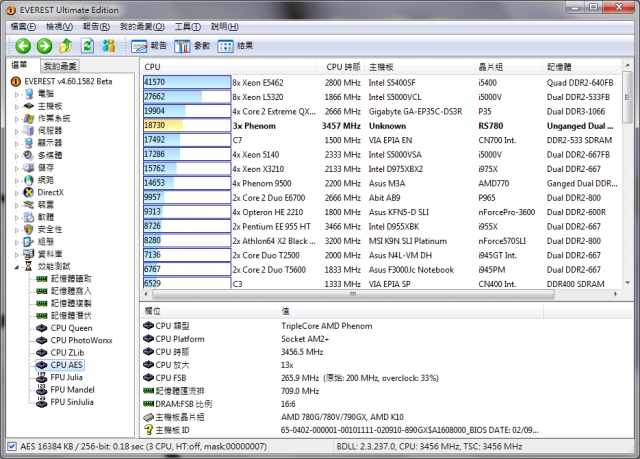This screenshot has width=640, height=459.
Task: Click the 記憶體 column header
Action: click(582, 67)
